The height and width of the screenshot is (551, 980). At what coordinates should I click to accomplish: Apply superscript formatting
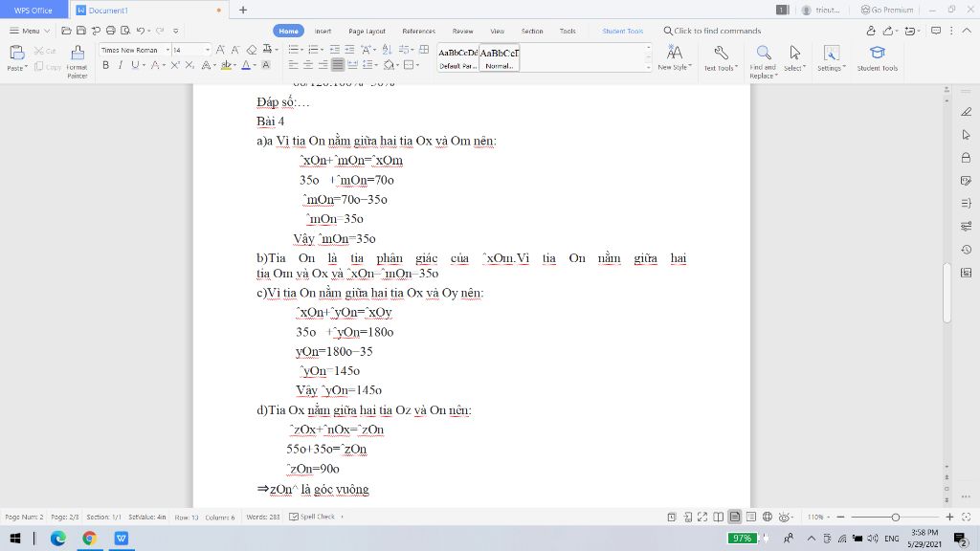tap(176, 65)
